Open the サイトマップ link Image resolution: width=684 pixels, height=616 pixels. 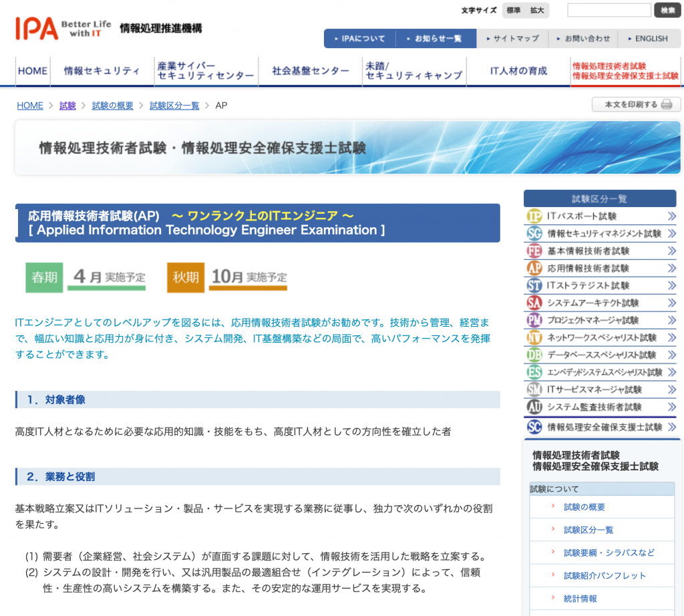click(513, 38)
